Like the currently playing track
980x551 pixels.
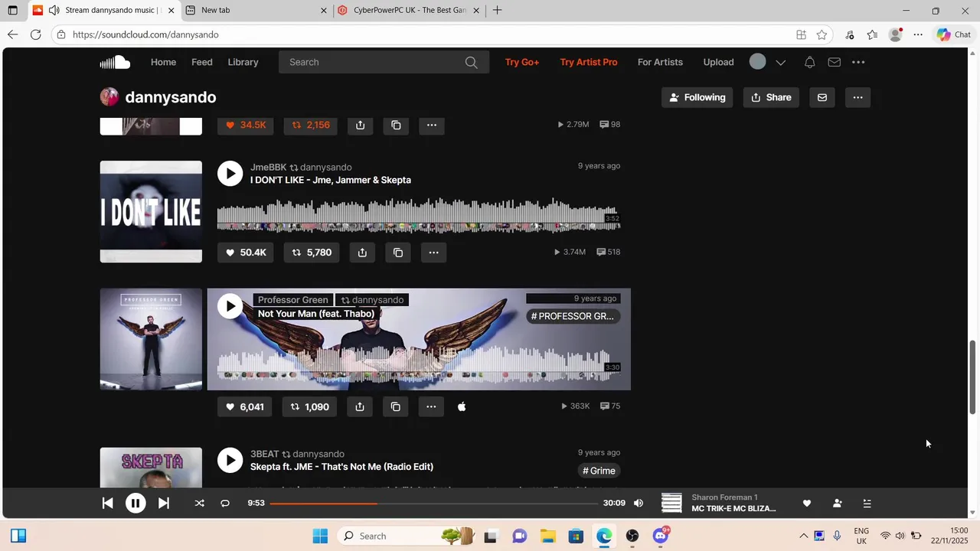pos(806,503)
